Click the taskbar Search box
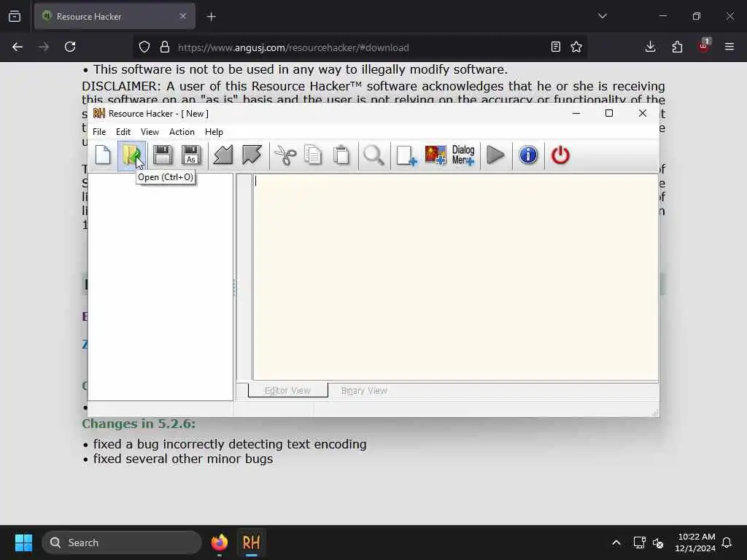 (122, 542)
